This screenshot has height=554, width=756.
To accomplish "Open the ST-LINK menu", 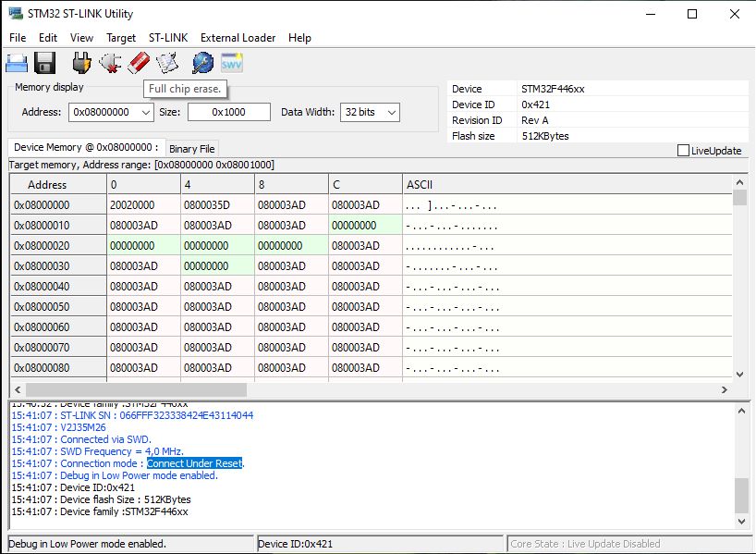I will pos(168,38).
